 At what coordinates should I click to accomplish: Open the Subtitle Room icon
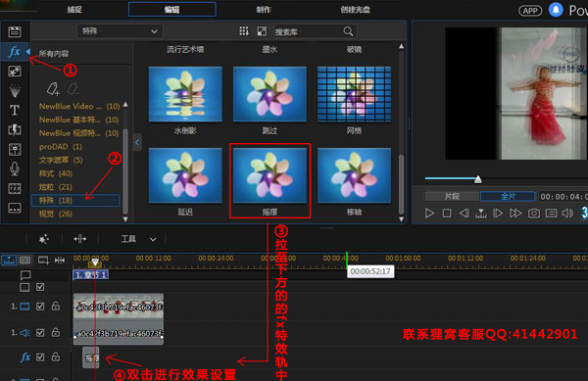click(15, 208)
